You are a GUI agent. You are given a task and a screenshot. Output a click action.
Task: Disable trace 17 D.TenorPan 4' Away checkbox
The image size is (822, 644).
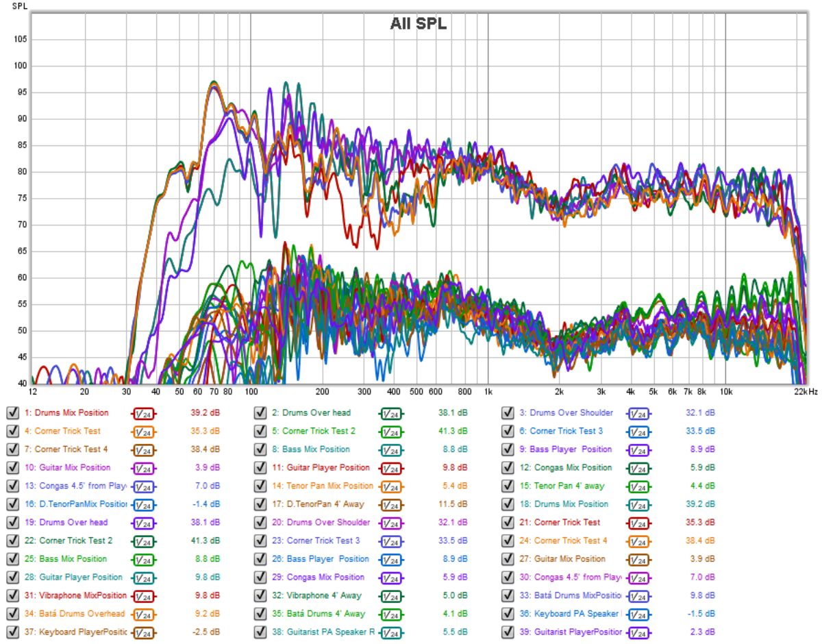[x=260, y=505]
